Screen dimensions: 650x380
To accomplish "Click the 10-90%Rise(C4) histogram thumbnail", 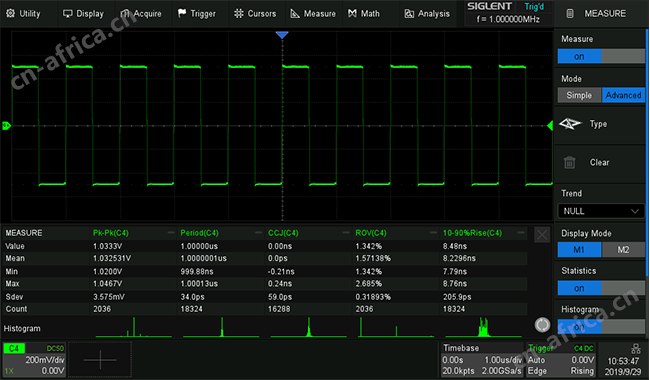I will click(x=483, y=327).
